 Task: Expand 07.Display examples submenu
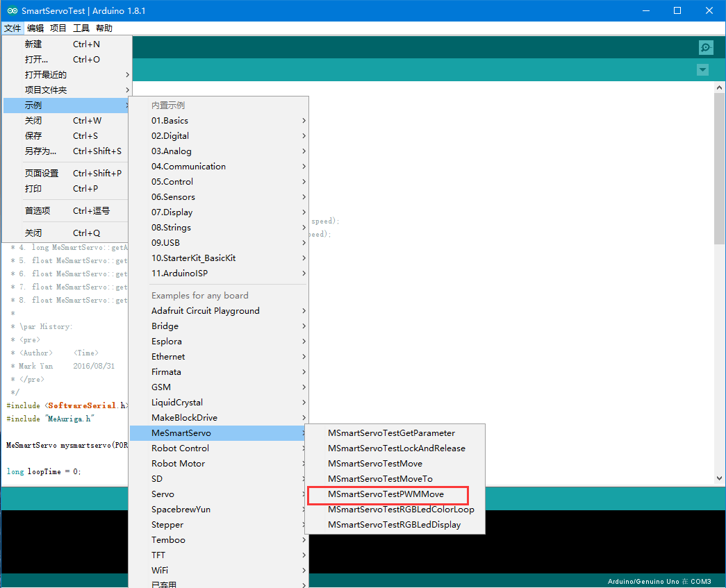(x=219, y=212)
